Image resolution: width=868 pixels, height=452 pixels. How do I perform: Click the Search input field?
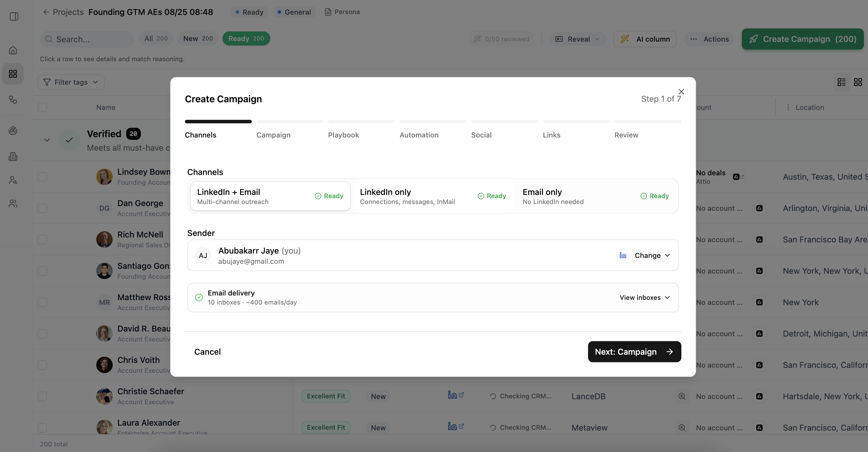(87, 39)
